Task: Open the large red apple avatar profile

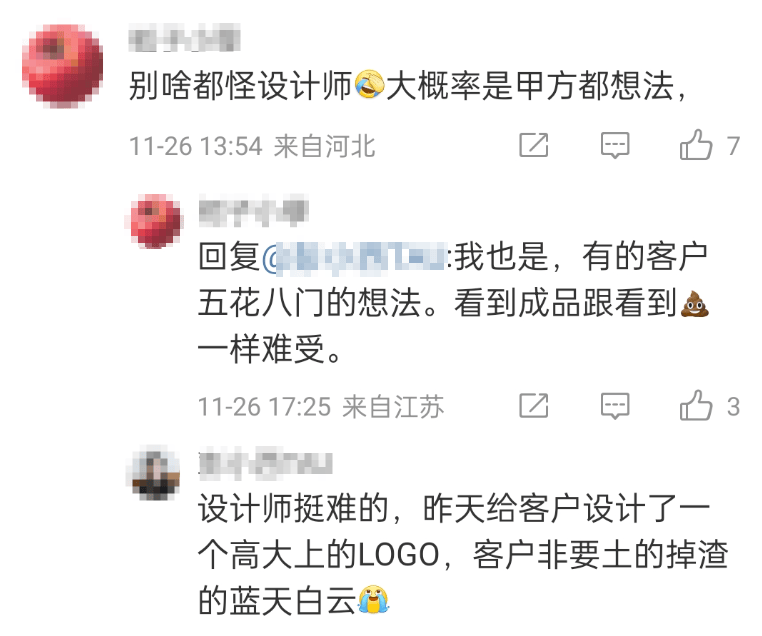Action: [x=63, y=66]
